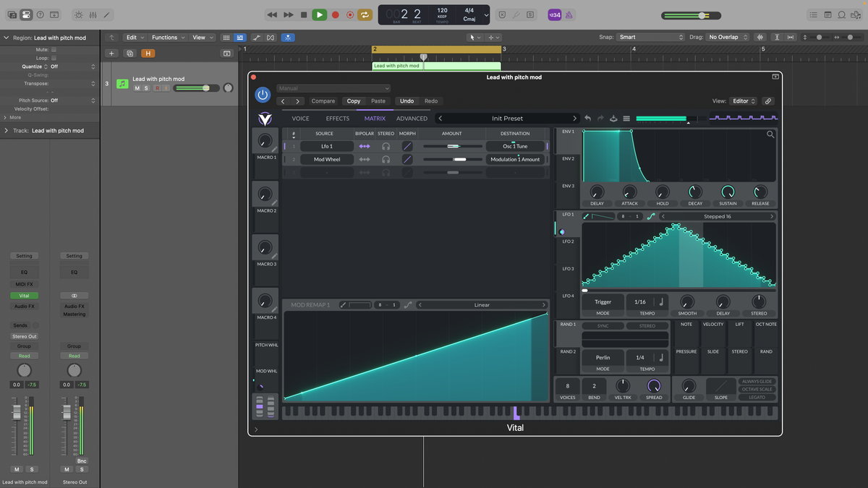Click the magnifier icon in the envelope panel
The width and height of the screenshot is (868, 488).
[x=770, y=134]
